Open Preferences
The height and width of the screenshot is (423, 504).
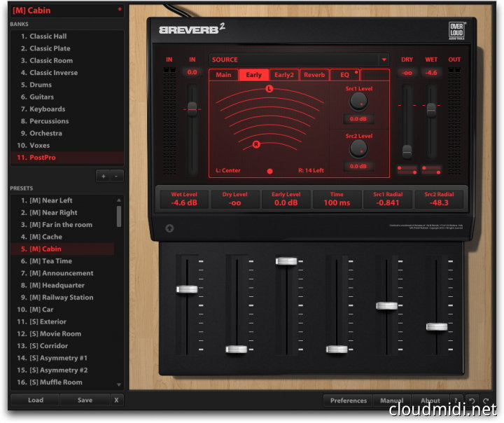click(348, 401)
